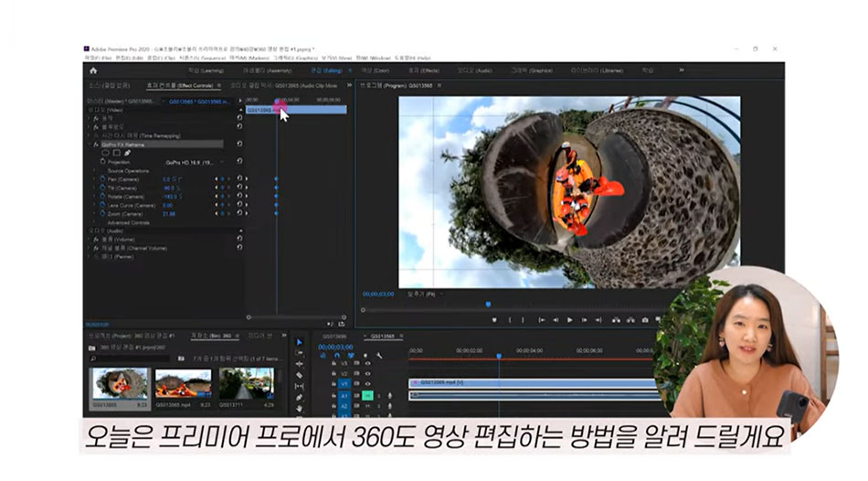Image resolution: width=868 pixels, height=481 pixels.
Task: Open timeline display settings wrench
Action: 379,355
